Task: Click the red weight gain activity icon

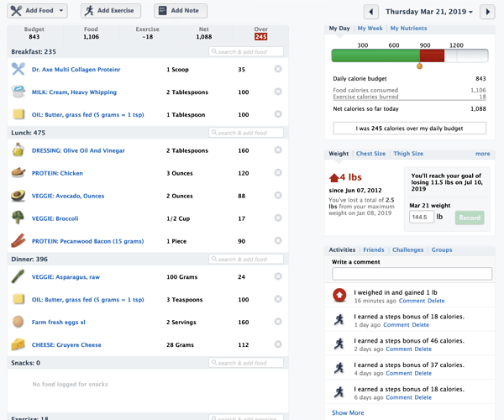Action: coord(339,295)
